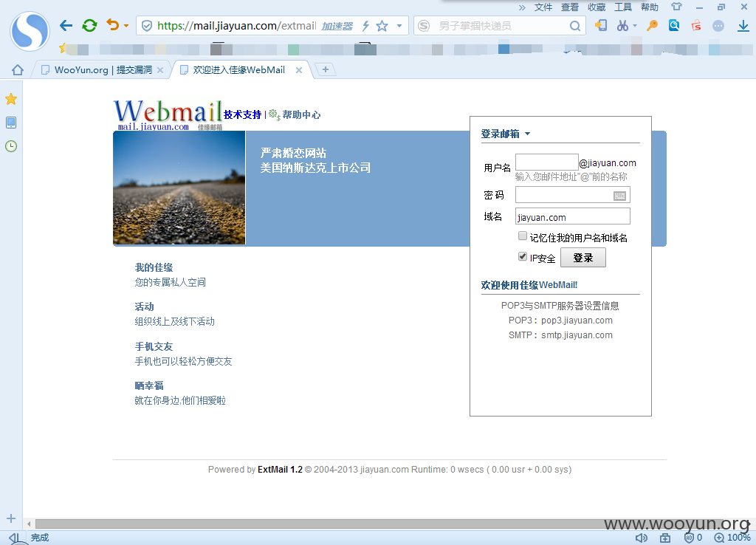
Task: Open a new tab with plus button
Action: click(x=326, y=70)
